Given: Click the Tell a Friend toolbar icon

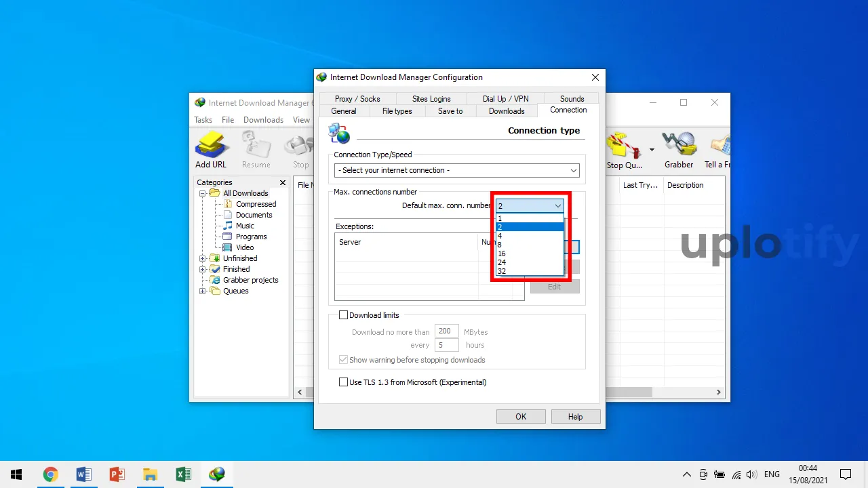Looking at the screenshot, I should click(x=717, y=150).
